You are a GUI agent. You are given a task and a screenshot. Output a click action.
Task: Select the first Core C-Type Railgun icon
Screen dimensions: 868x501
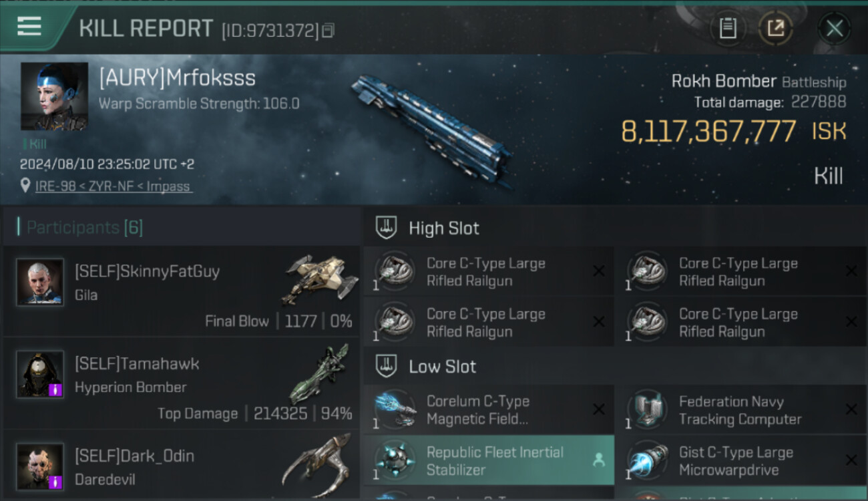394,272
